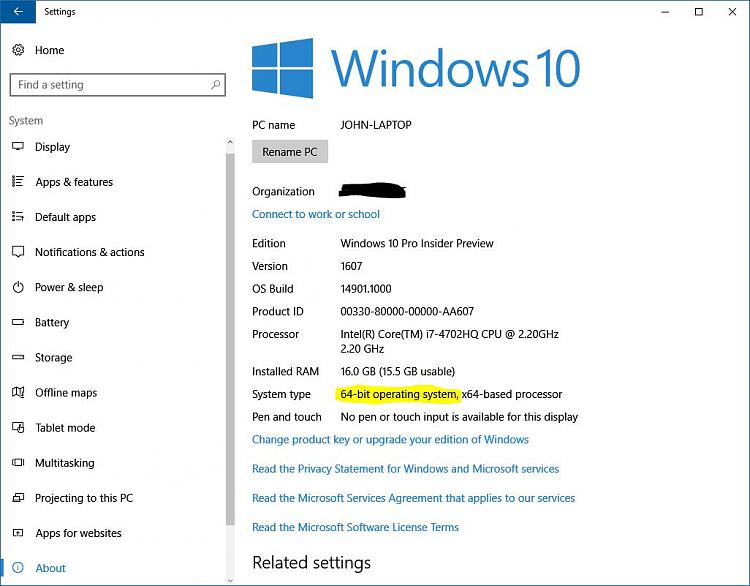Click Product ID 00330-80000-00000-AA607
Image resolution: width=750 pixels, height=586 pixels.
point(407,311)
